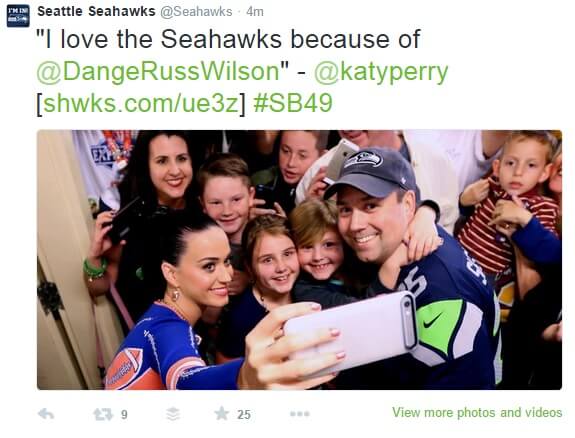This screenshot has height=438, width=575.
Task: Favorite the tweet with star icon
Action: [x=221, y=413]
